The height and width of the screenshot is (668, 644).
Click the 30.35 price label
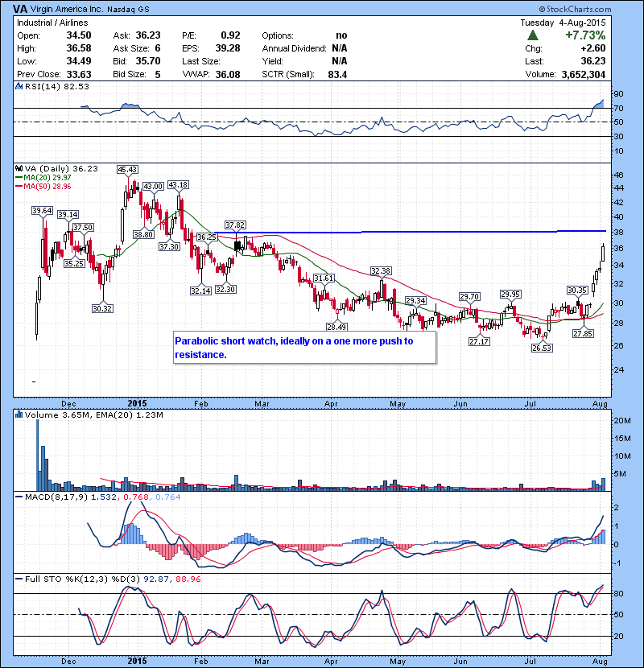(577, 290)
